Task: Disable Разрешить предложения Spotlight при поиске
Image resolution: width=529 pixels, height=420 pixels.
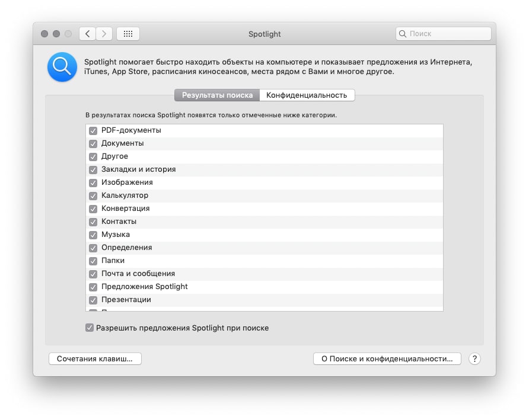Action: (90, 328)
